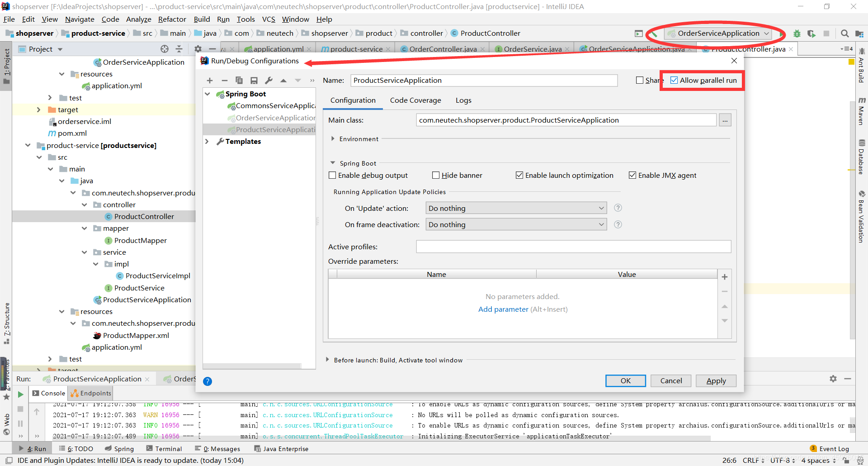Hide the Run tool window

coord(848,379)
